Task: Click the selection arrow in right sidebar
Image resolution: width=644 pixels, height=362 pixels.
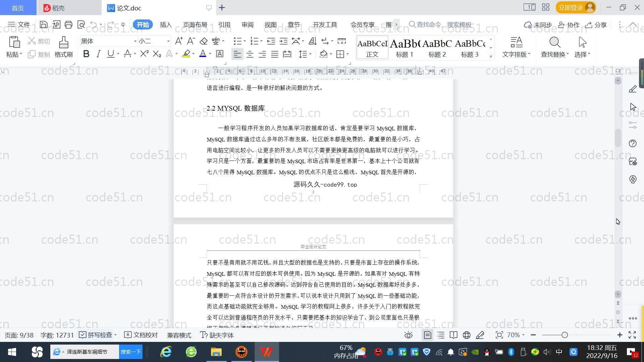Action: (633, 107)
